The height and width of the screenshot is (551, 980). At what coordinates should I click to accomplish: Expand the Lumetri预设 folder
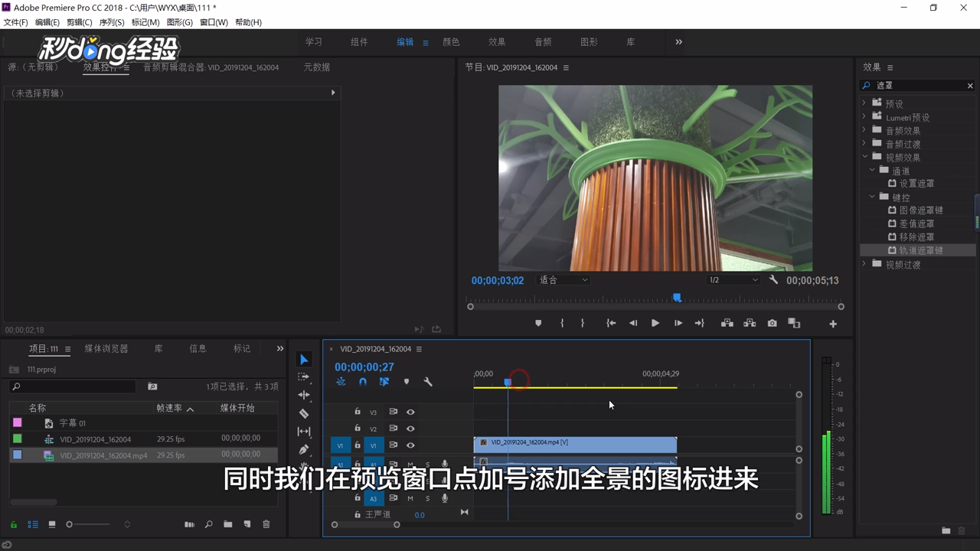pyautogui.click(x=864, y=117)
